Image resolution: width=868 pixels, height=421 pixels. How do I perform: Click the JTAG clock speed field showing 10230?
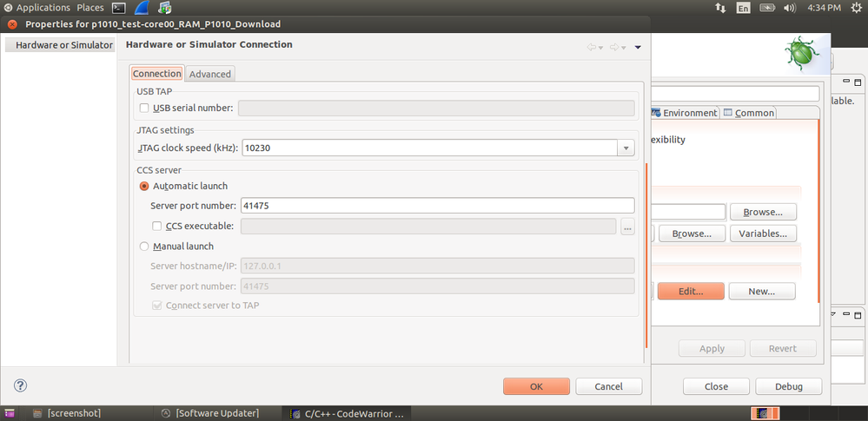click(x=430, y=148)
